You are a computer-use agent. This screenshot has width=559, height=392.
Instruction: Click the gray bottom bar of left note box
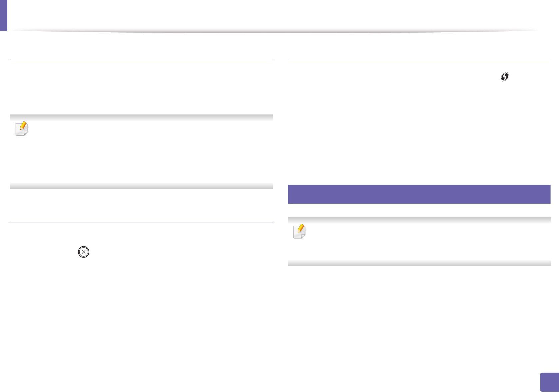142,186
